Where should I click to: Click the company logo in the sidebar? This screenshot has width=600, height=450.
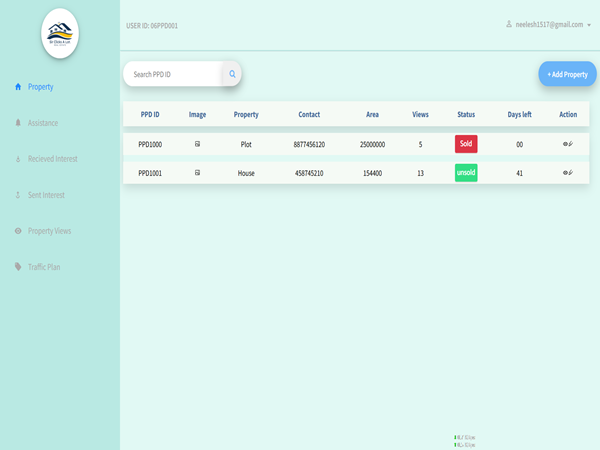pyautogui.click(x=59, y=33)
